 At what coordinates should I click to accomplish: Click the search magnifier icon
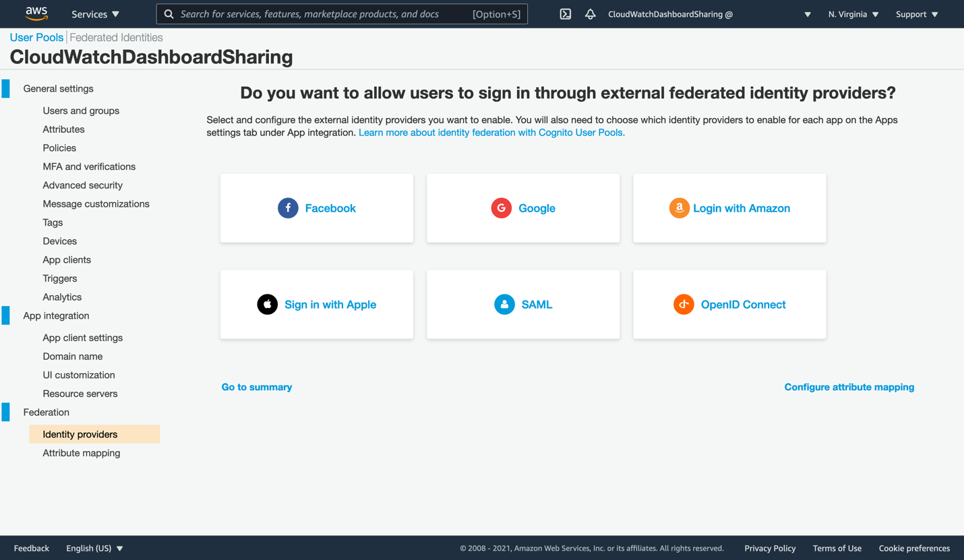coord(169,13)
